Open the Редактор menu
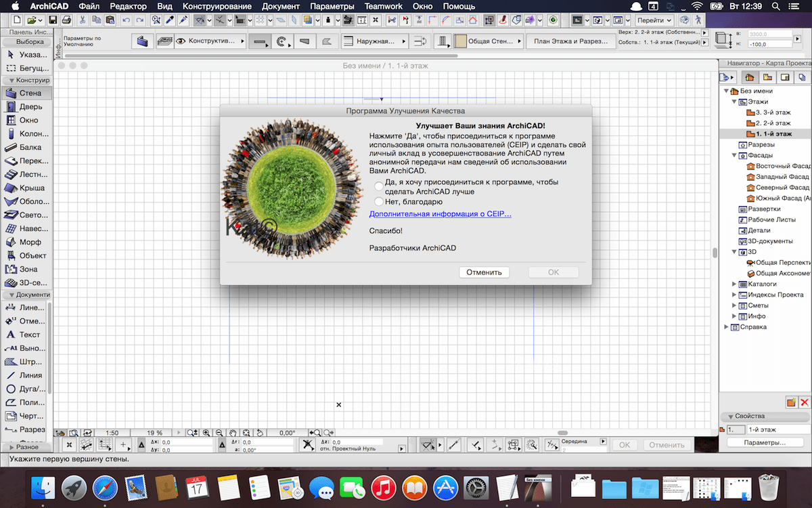This screenshot has width=812, height=508. 128,6
